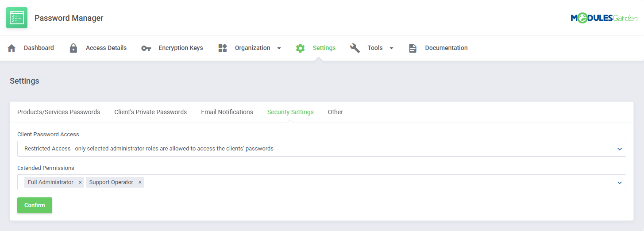
Task: Switch to Email Notifications tab
Action: [x=227, y=112]
